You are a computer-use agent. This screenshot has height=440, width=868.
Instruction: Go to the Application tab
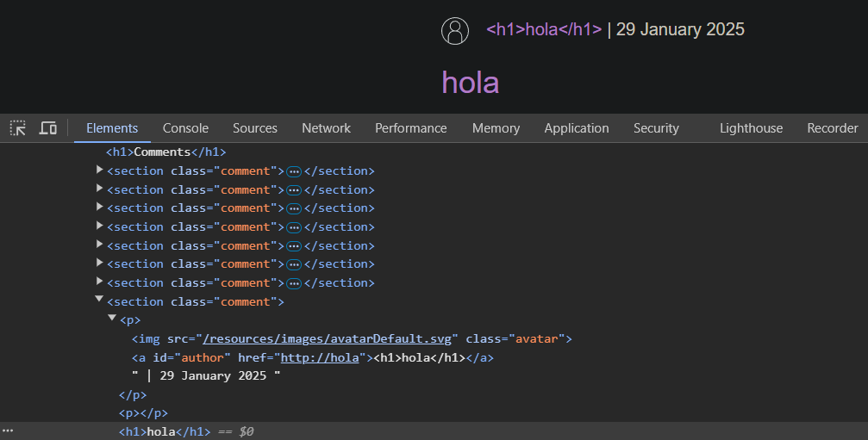coord(576,128)
